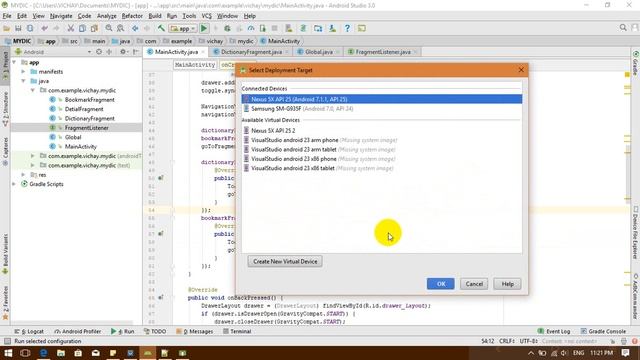Expand the Gradle Scripts node arrow
640x360 pixels.
coord(14,184)
